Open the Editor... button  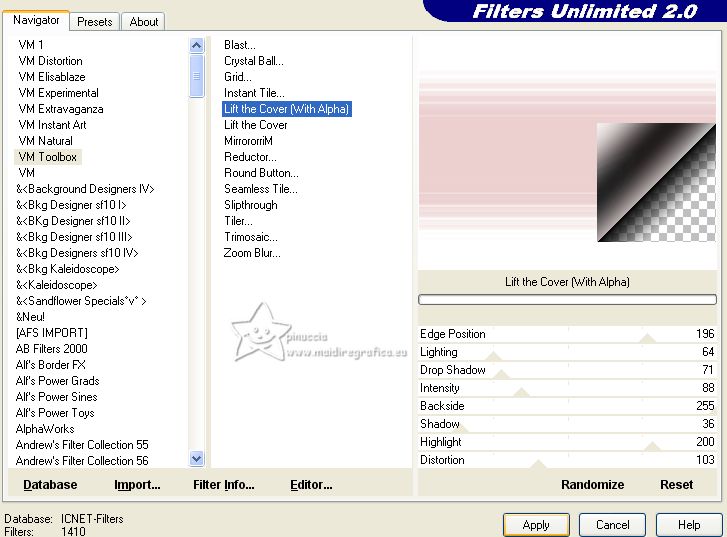pyautogui.click(x=311, y=485)
